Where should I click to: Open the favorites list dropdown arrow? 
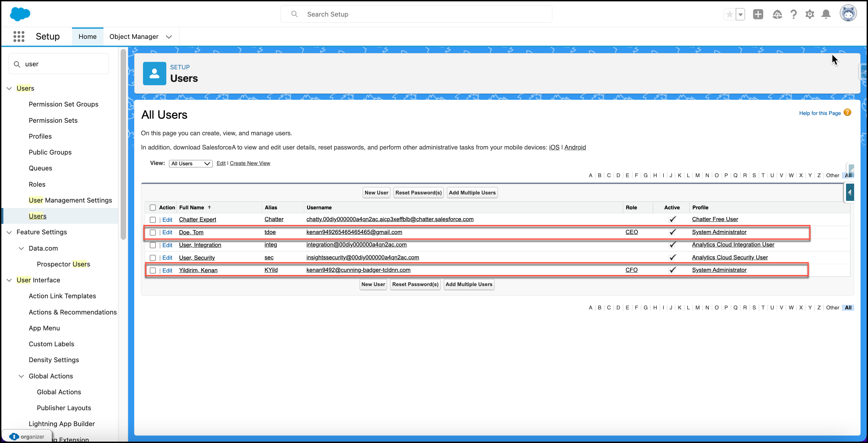(x=740, y=14)
